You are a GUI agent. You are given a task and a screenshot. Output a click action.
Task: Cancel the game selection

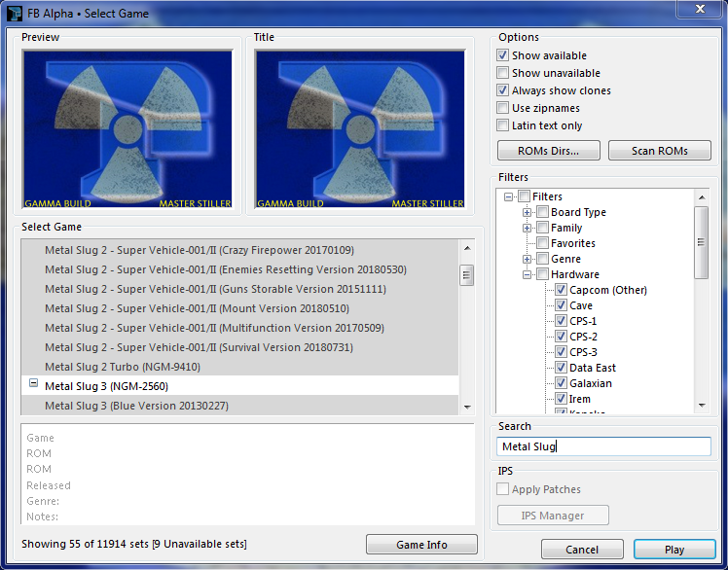[582, 550]
